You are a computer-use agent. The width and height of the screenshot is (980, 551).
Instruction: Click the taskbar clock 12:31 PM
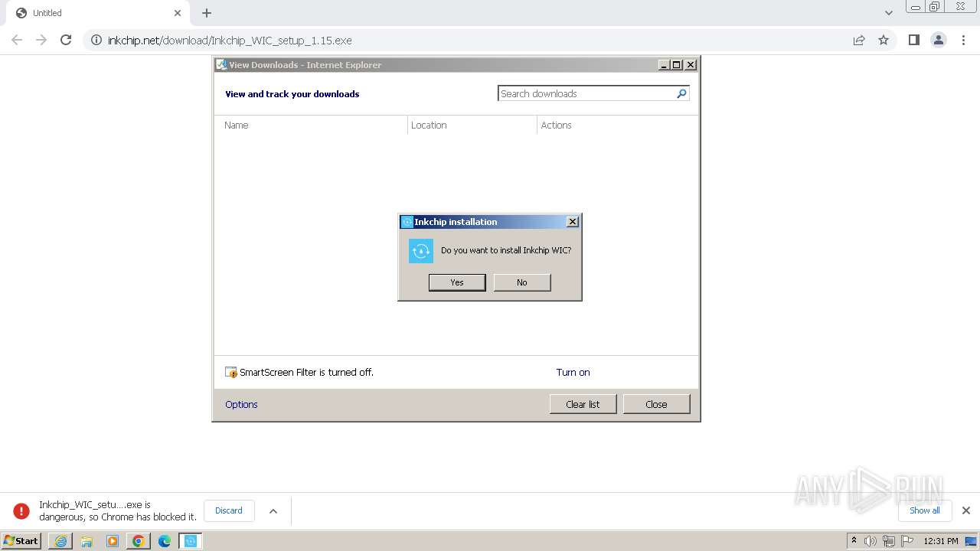coord(941,541)
